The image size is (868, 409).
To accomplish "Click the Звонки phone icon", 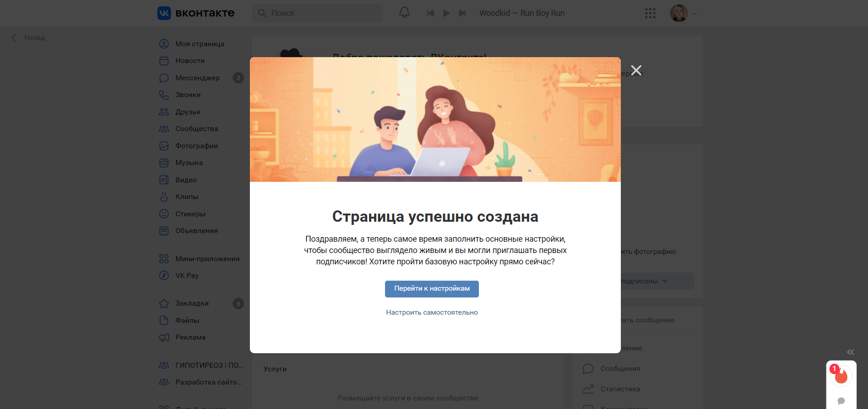I will [x=164, y=95].
